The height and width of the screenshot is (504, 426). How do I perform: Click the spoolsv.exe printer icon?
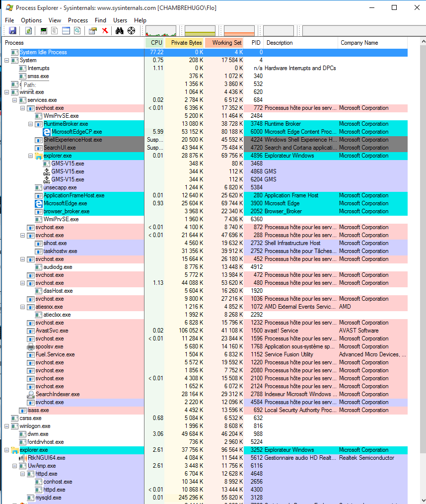tap(31, 346)
